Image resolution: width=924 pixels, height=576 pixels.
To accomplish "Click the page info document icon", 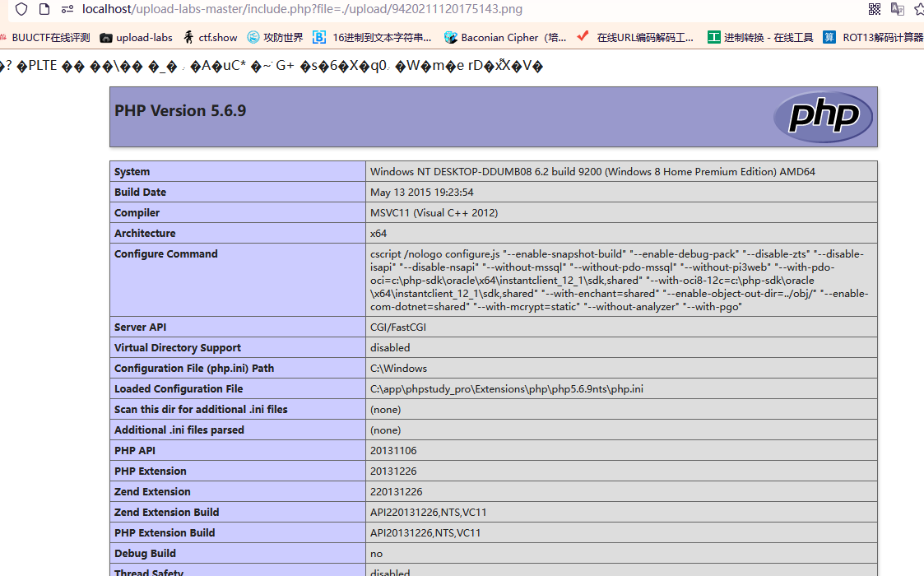I will pyautogui.click(x=44, y=9).
